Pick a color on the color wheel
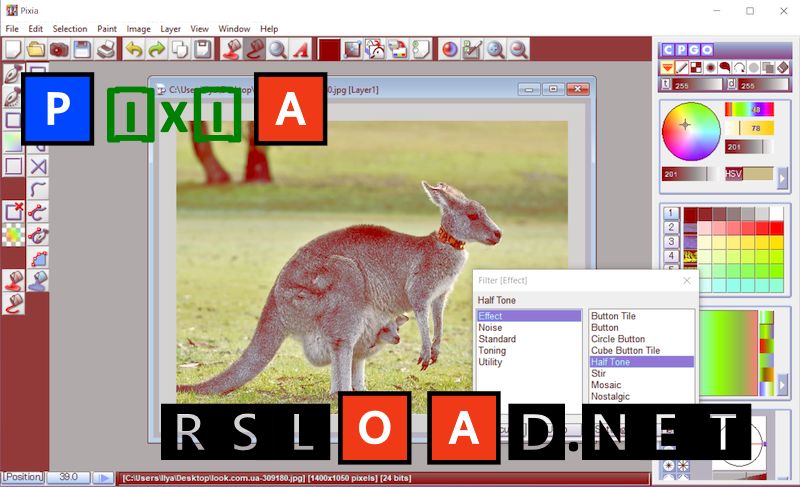The width and height of the screenshot is (800, 487). pos(691,132)
